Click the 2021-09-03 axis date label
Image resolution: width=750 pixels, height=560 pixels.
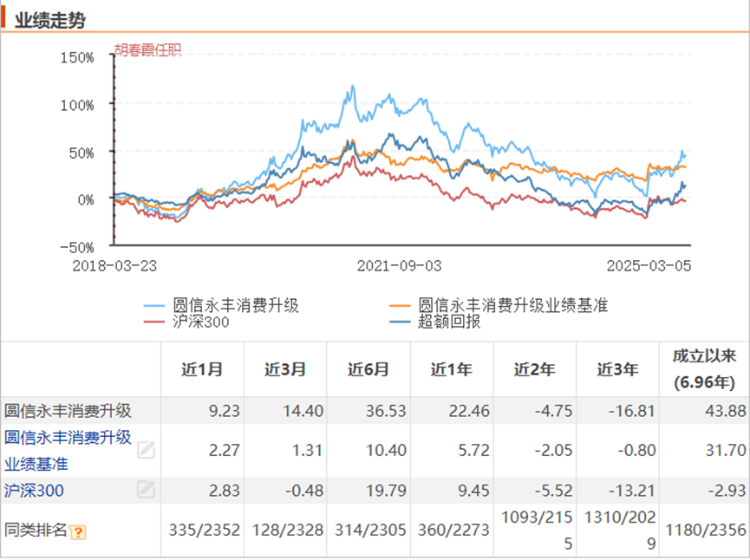(x=400, y=266)
